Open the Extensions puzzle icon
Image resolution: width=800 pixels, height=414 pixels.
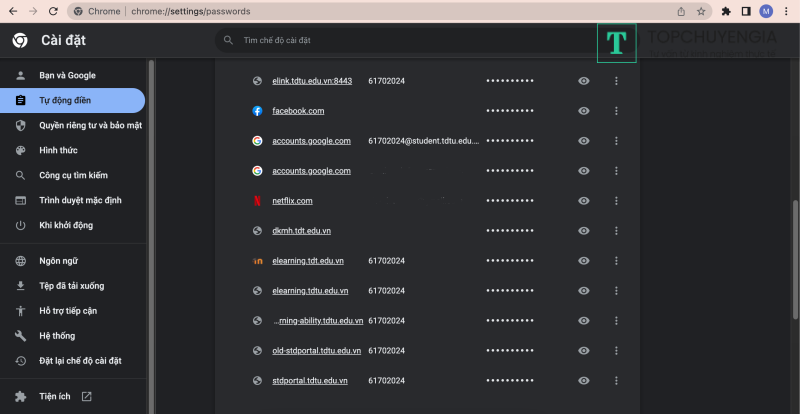pyautogui.click(x=726, y=11)
